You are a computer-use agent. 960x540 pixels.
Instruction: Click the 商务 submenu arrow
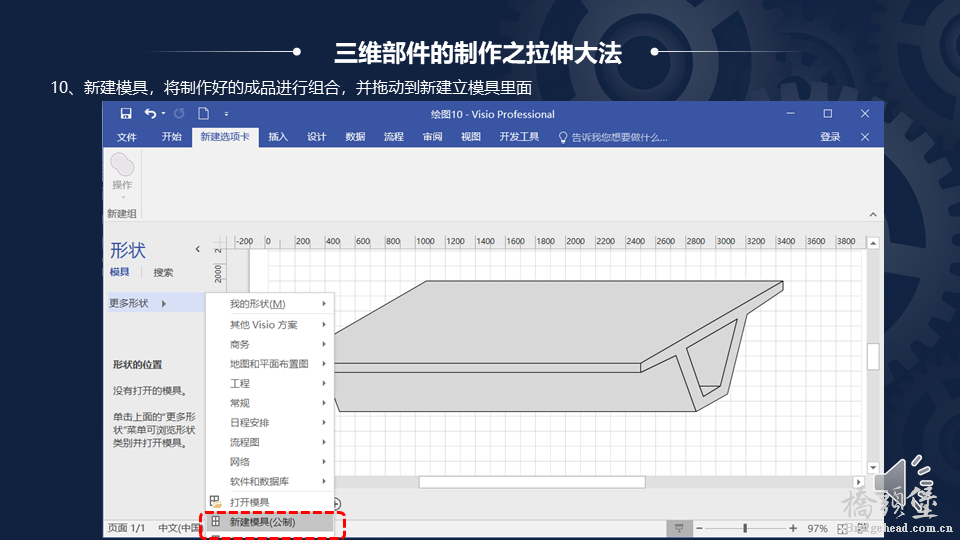point(324,344)
